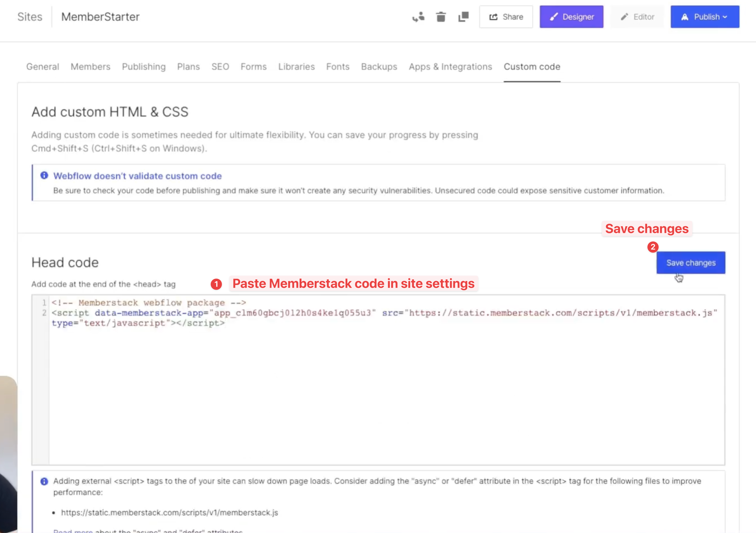Click the 'Add custom HTML & CSS' heading

pyautogui.click(x=110, y=112)
